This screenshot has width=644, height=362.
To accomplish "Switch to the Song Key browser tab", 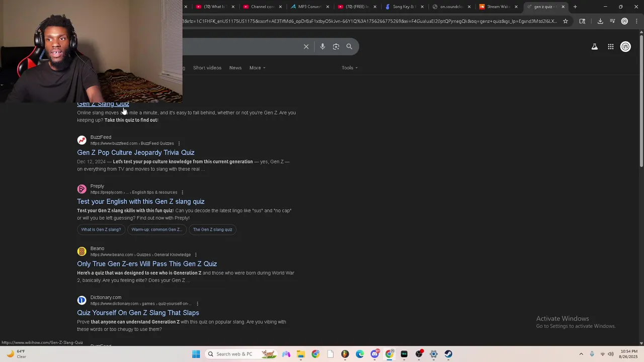I will (x=404, y=7).
